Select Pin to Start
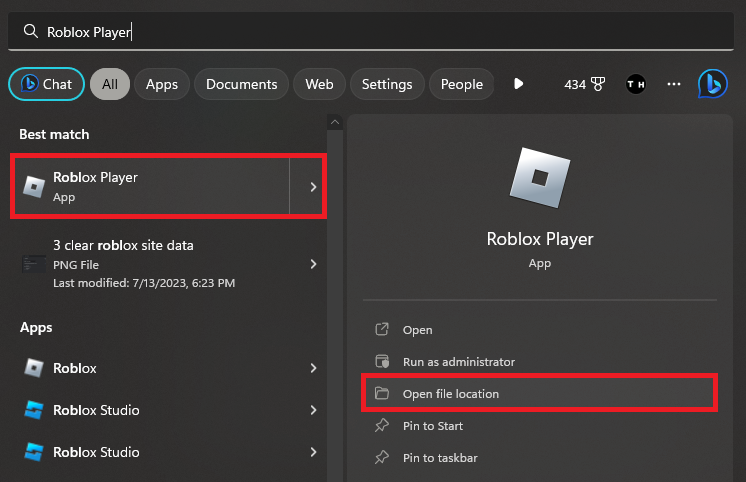Viewport: 746px width, 482px height. [540, 425]
